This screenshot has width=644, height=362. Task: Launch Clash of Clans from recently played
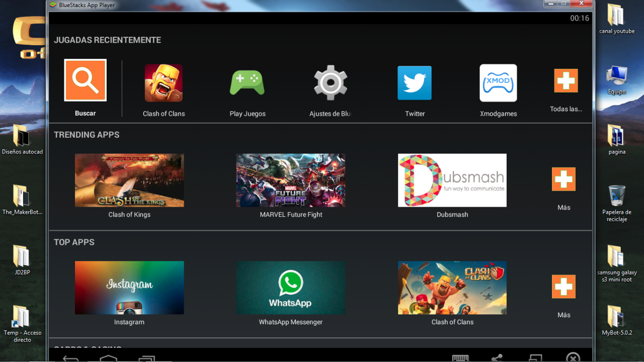pos(164,83)
